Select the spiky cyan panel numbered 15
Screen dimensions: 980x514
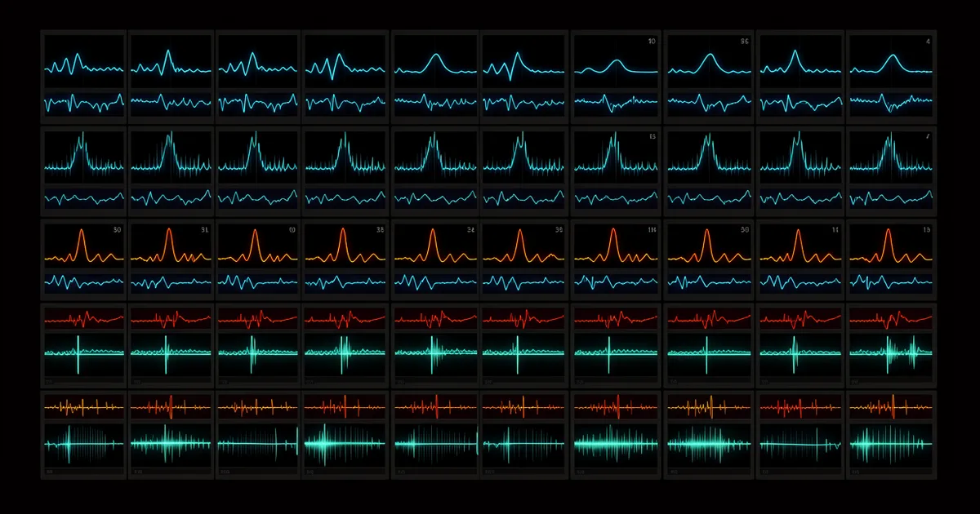pos(616,171)
